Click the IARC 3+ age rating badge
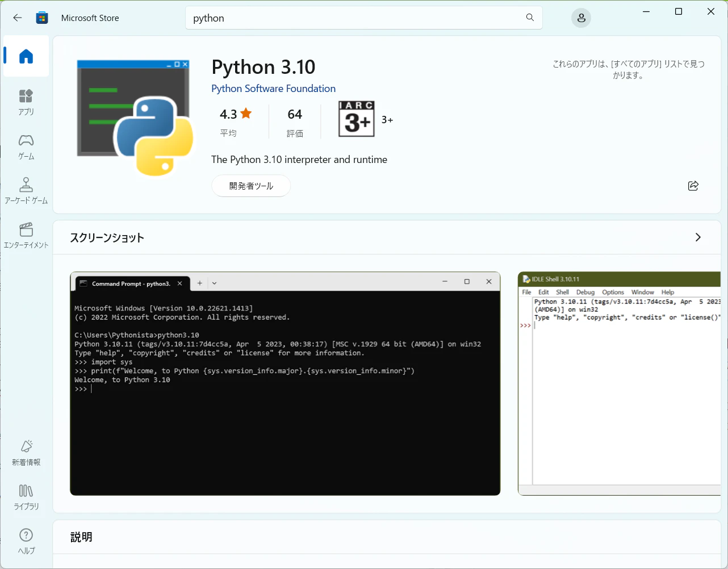Viewport: 728px width, 569px height. click(357, 119)
